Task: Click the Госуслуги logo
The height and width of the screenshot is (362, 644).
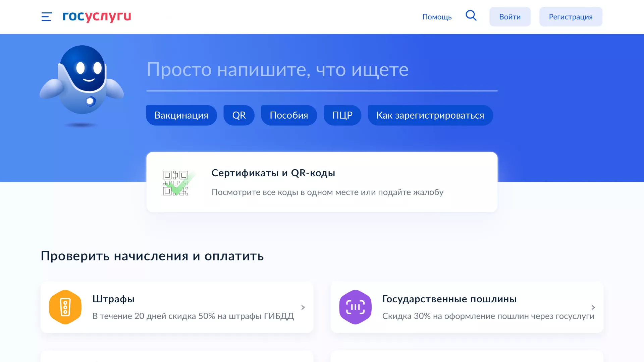Action: coord(97,17)
